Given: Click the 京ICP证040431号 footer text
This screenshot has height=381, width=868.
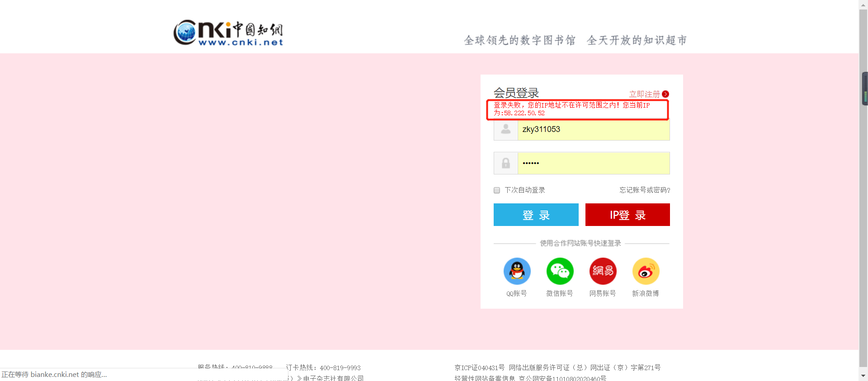Looking at the screenshot, I should pyautogui.click(x=480, y=368).
